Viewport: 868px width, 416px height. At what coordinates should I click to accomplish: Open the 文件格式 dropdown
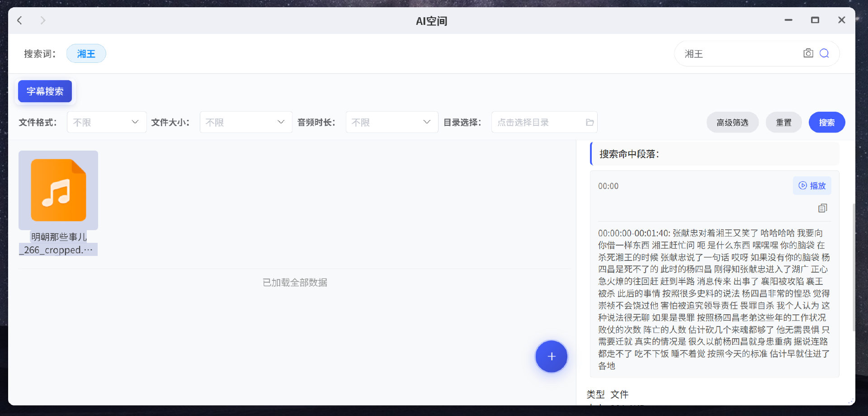107,122
